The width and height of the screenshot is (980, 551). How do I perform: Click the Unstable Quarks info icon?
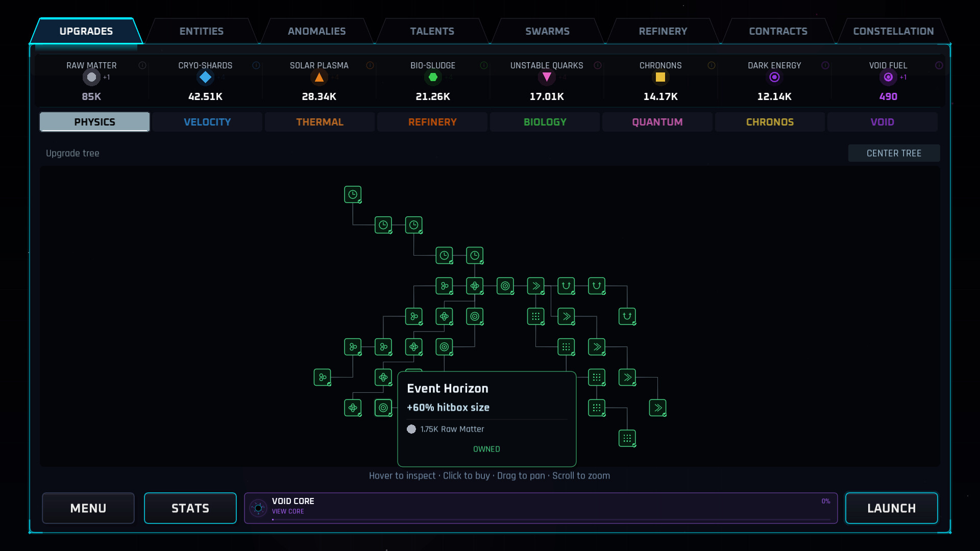[x=598, y=65]
